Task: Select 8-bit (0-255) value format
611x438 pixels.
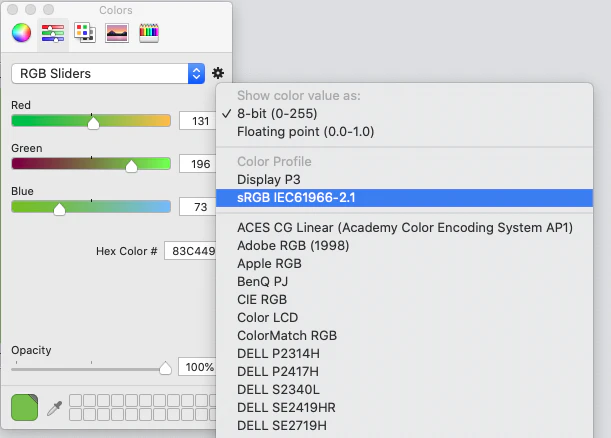Action: [404, 113]
